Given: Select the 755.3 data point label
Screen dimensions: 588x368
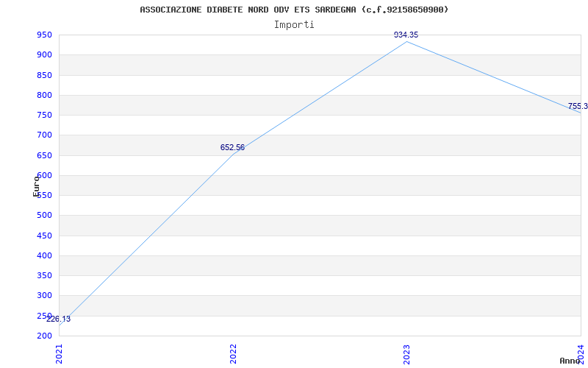Looking at the screenshot, I should coord(578,106).
